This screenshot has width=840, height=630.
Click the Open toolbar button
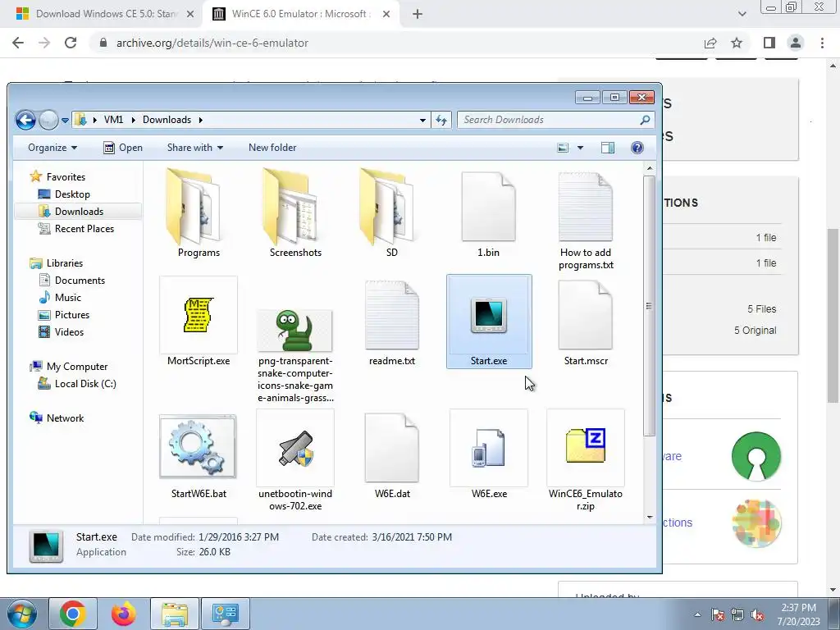click(123, 148)
